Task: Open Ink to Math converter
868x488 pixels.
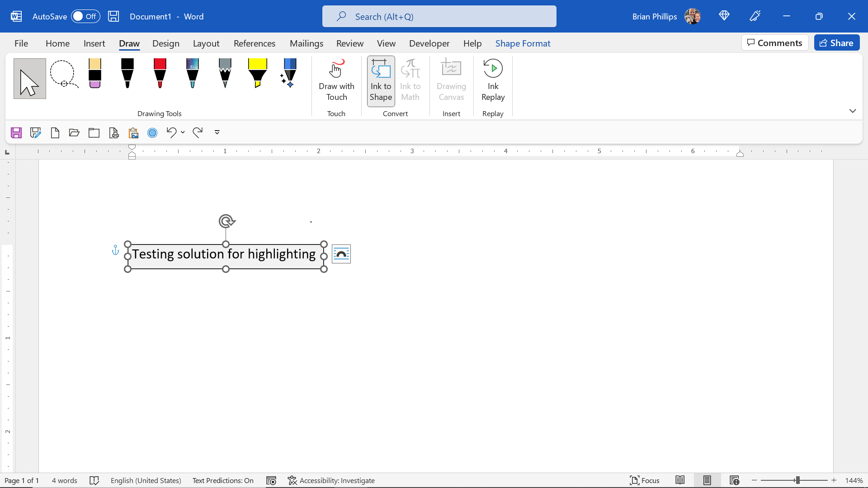Action: (410, 80)
